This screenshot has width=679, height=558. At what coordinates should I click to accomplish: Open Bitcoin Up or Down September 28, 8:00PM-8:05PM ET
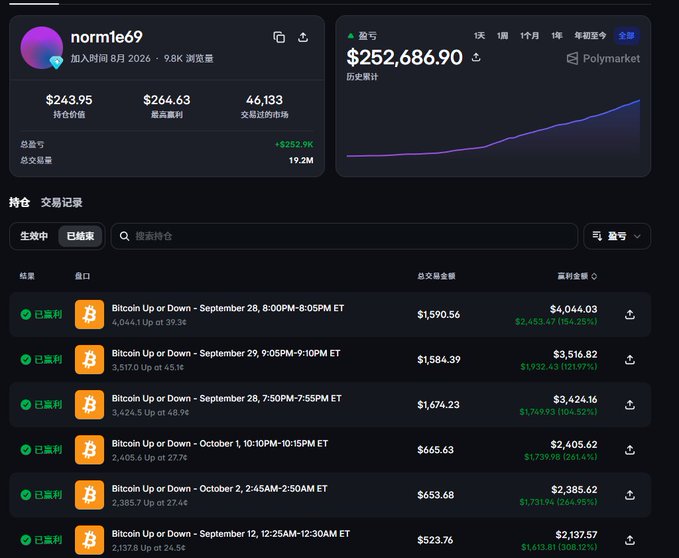pyautogui.click(x=228, y=308)
